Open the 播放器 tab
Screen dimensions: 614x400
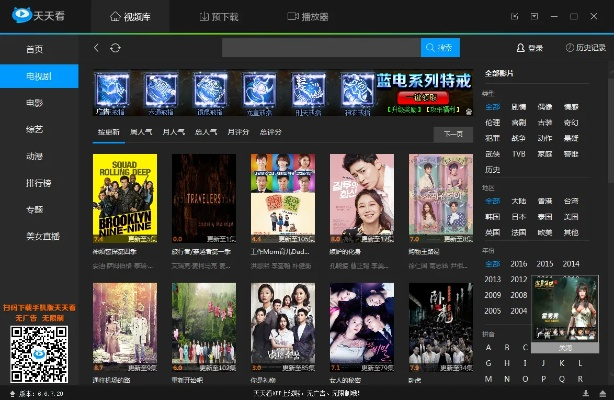tap(308, 16)
